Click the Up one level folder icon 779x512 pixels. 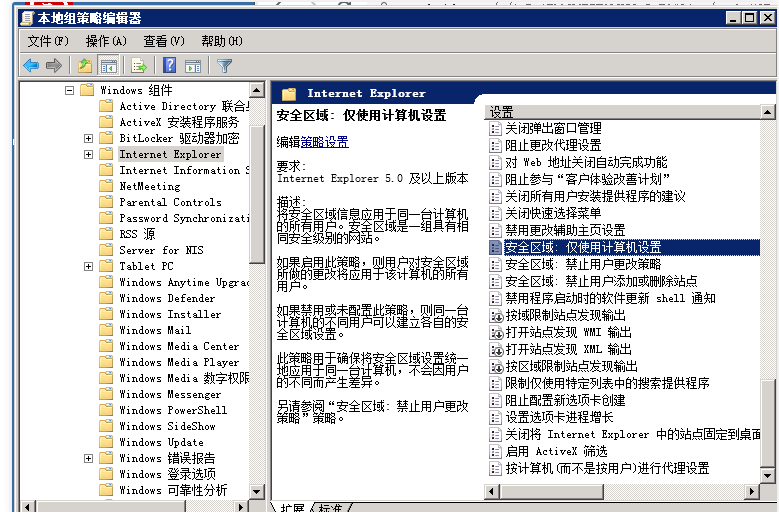(x=85, y=66)
